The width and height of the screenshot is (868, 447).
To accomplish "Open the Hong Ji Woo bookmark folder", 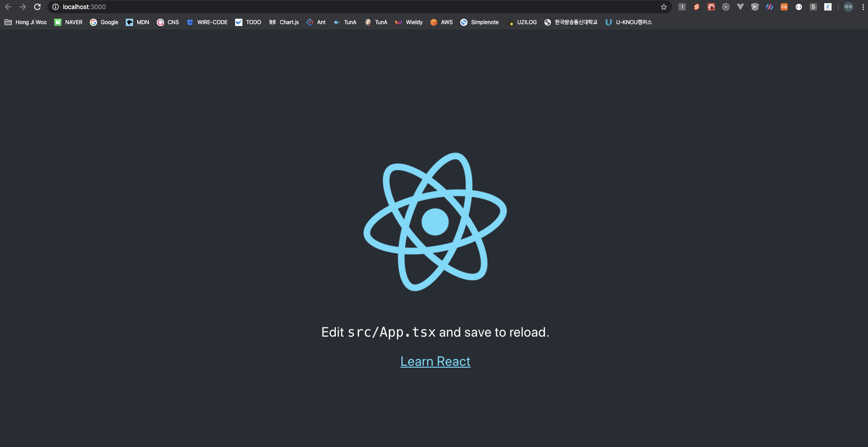I will pos(26,22).
